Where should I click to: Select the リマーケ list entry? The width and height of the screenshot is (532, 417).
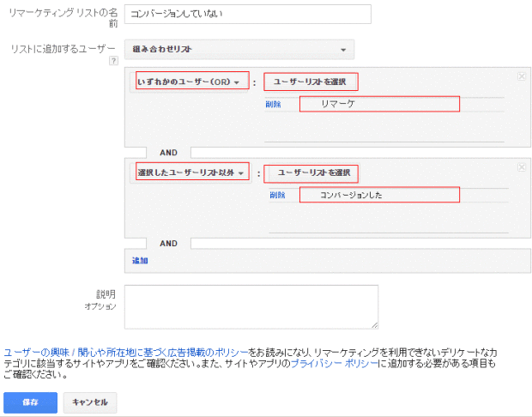point(379,104)
